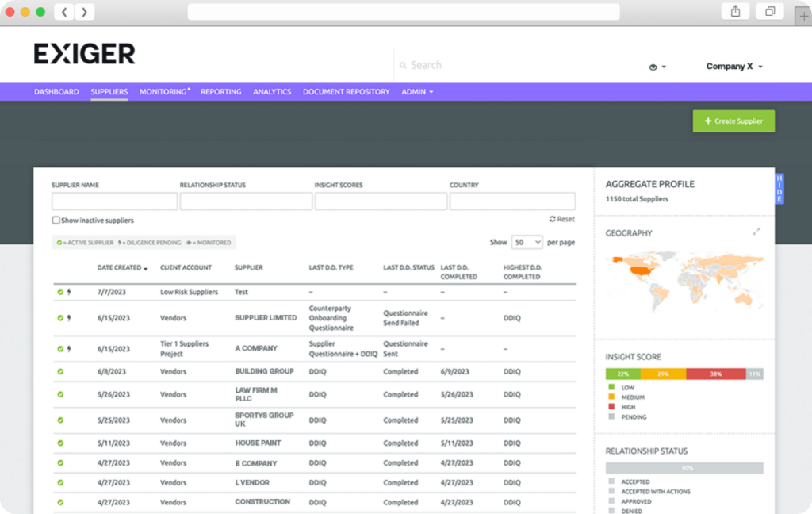
Task: Enable the Show inactive suppliers checkbox
Action: tap(56, 221)
